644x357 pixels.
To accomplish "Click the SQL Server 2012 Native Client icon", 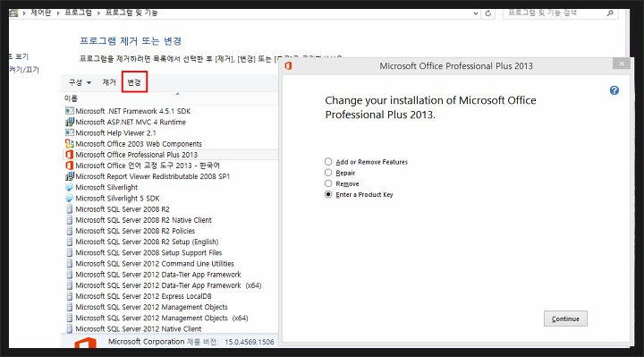I will (70, 328).
